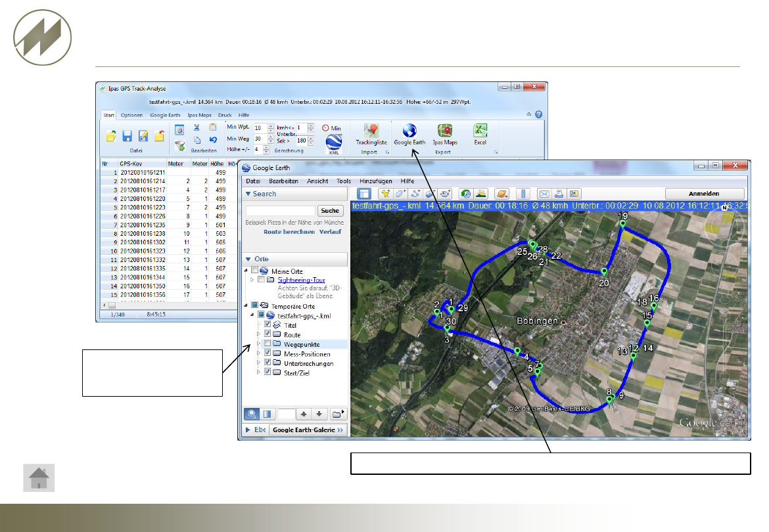Uncheck the Unterbrechungen checkbox

click(x=268, y=362)
